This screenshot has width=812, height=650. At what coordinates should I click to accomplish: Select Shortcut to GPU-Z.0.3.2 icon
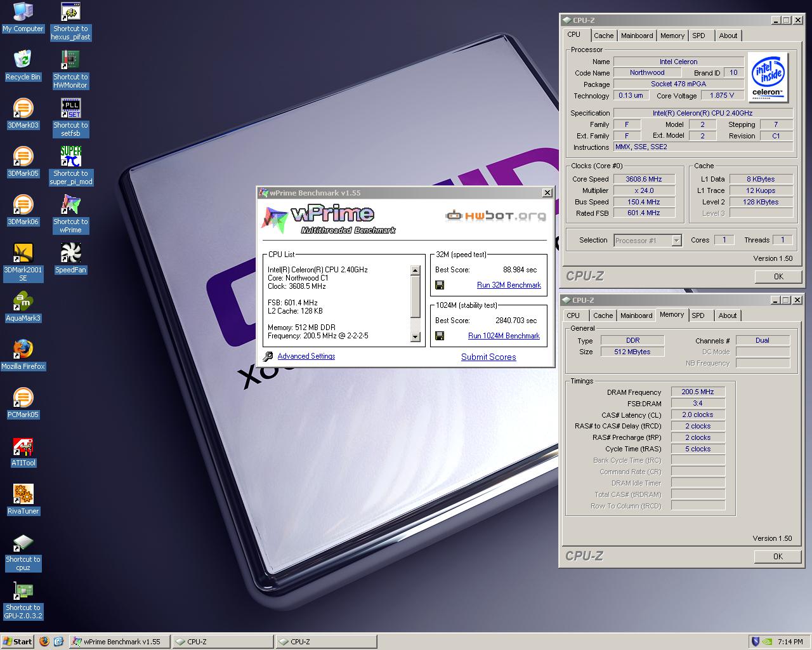pyautogui.click(x=23, y=600)
